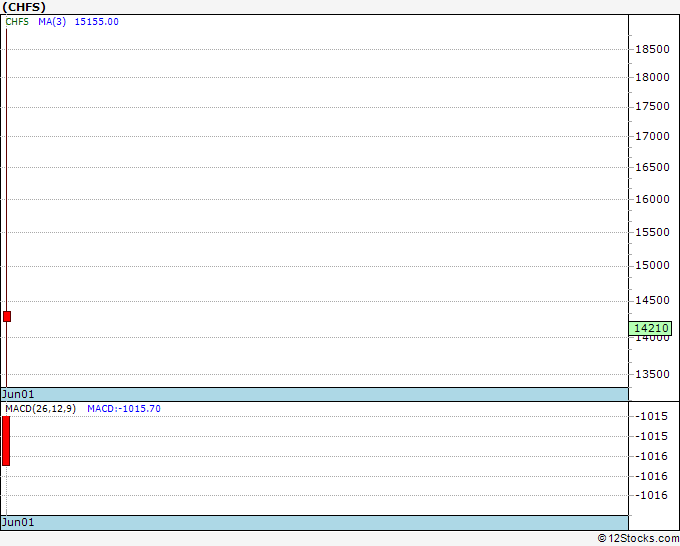Click the 14500 price axis label
This screenshot has height=546, width=680.
tap(652, 300)
